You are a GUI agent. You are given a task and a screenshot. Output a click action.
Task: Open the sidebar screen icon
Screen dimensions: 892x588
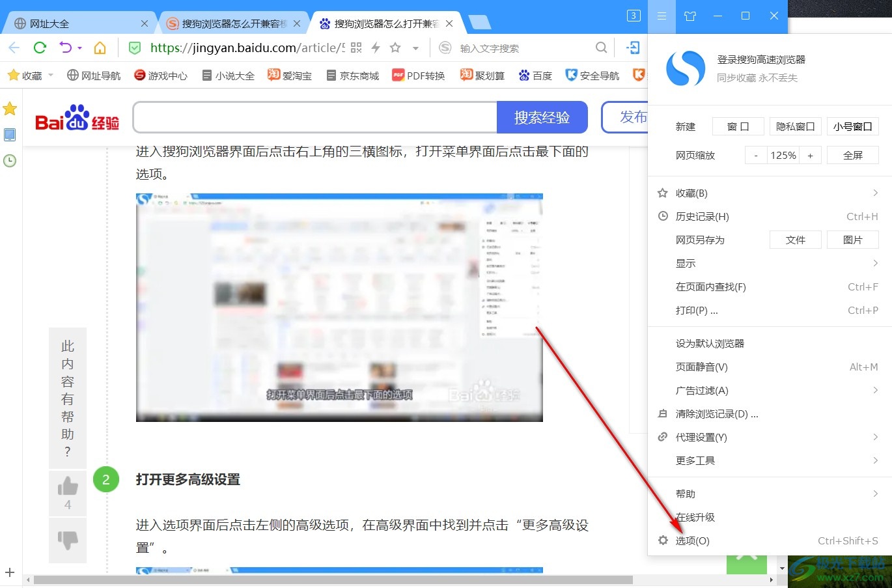(x=10, y=135)
